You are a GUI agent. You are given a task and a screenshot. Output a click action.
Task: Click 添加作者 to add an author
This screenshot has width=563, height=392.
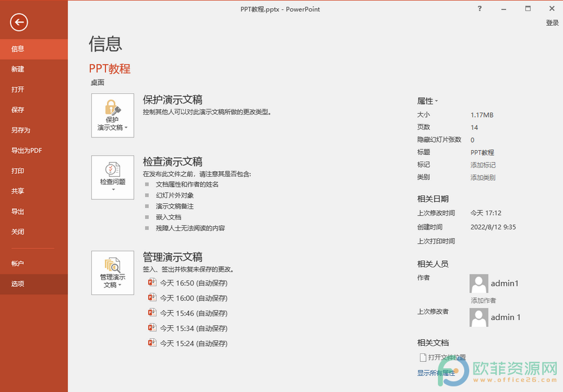click(x=484, y=301)
